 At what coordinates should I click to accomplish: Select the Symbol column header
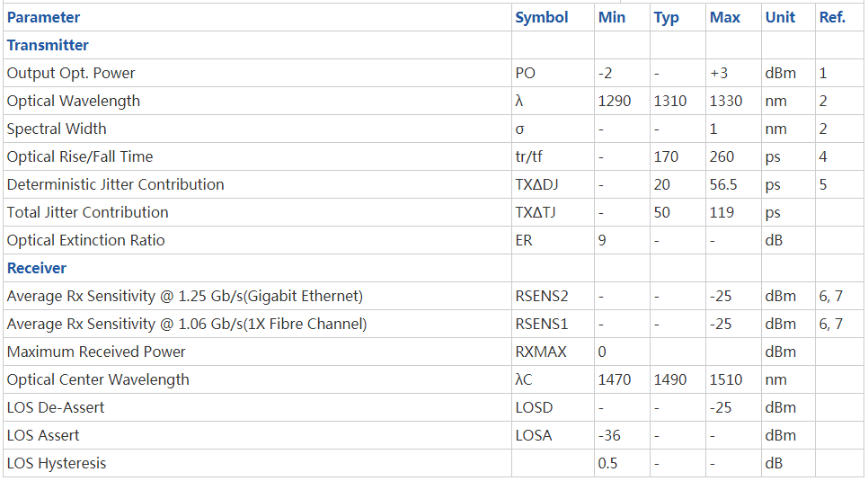(x=542, y=18)
